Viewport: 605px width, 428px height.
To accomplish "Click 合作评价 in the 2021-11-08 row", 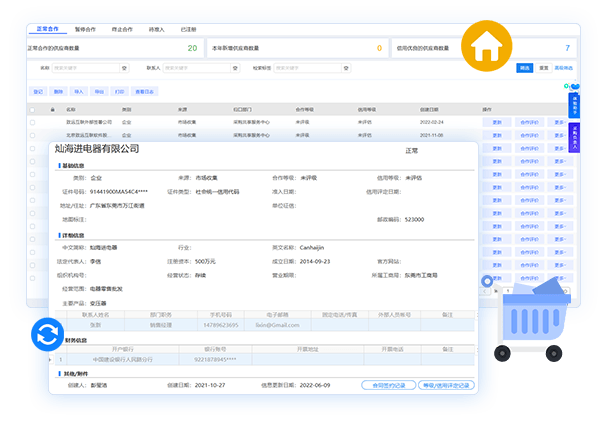I will (x=529, y=135).
